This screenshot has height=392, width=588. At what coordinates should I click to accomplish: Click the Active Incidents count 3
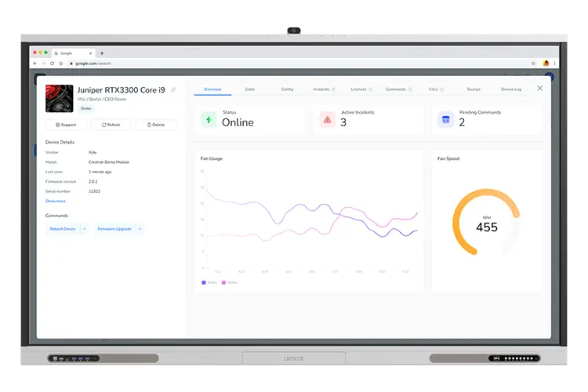click(343, 122)
